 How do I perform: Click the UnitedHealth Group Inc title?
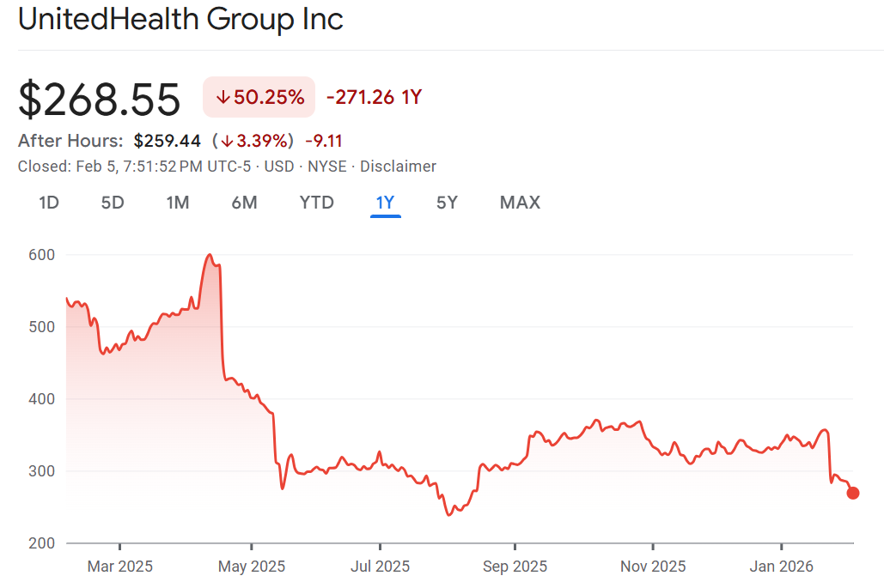point(180,20)
